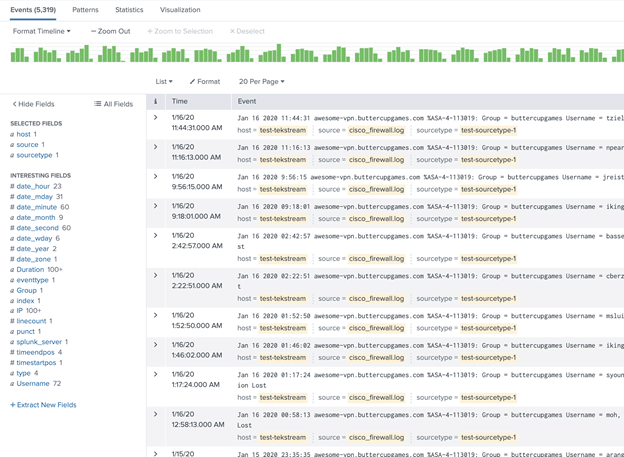Viewport: 624px width, 457px height.
Task: Click test-sourcetype-1 value in 9:56:15 event
Action: pyautogui.click(x=488, y=189)
